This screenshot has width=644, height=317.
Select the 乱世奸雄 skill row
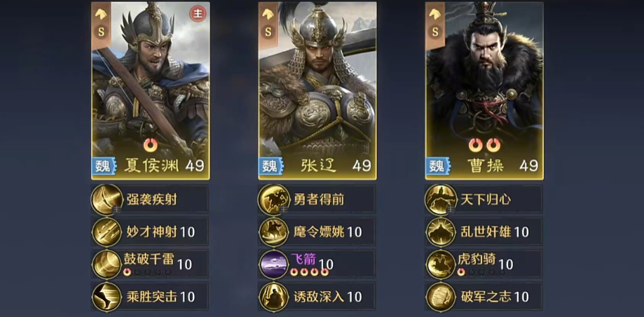tap(484, 232)
